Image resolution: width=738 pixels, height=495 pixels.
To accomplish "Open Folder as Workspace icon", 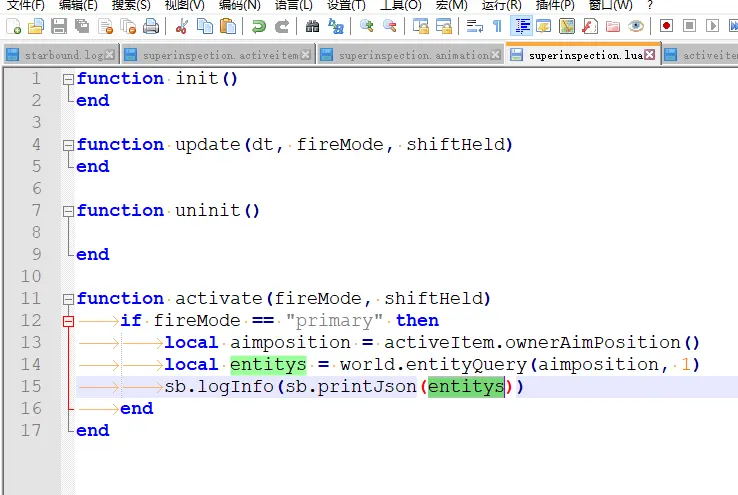I will tap(613, 26).
